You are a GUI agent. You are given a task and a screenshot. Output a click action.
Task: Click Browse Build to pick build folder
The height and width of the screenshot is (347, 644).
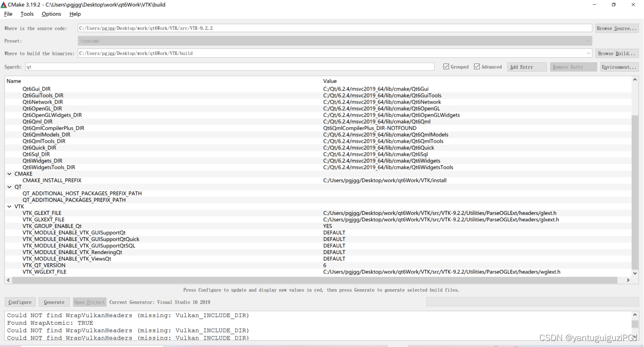pyautogui.click(x=617, y=53)
